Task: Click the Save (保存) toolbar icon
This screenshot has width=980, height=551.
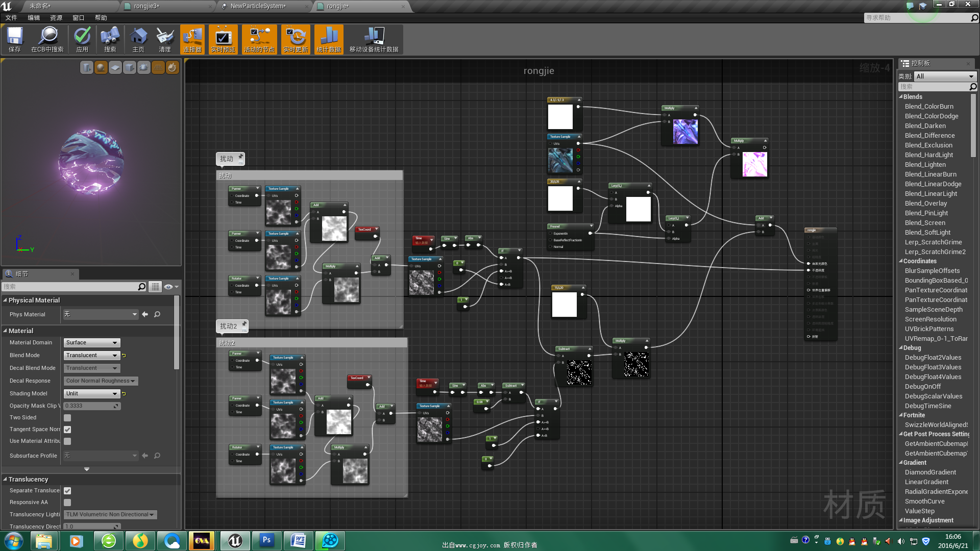Action: coord(15,39)
